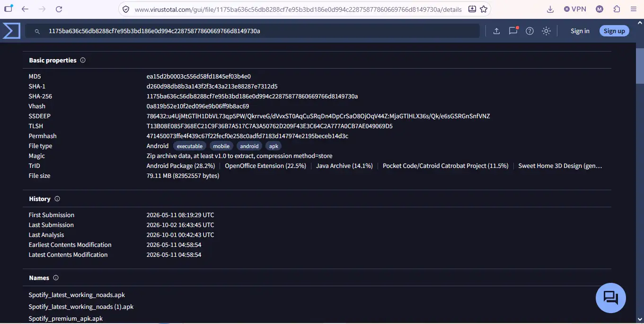Click the browser back arrow

coord(25,9)
